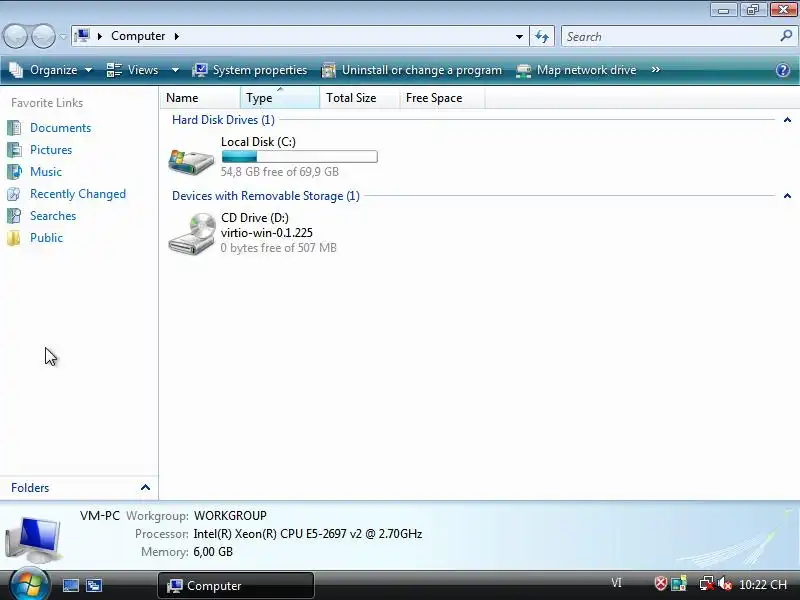Open the recent pages dropdown arrow
Image resolution: width=800 pixels, height=600 pixels.
coord(63,37)
